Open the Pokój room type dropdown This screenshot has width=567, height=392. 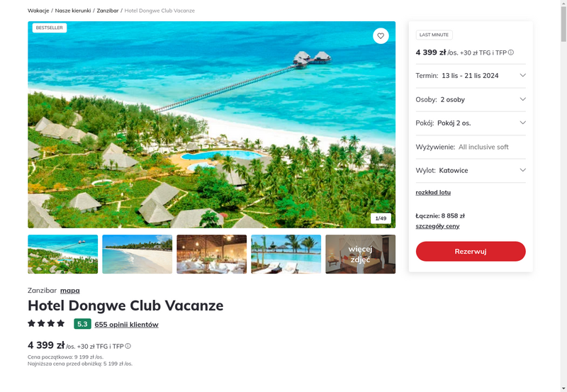tap(471, 123)
